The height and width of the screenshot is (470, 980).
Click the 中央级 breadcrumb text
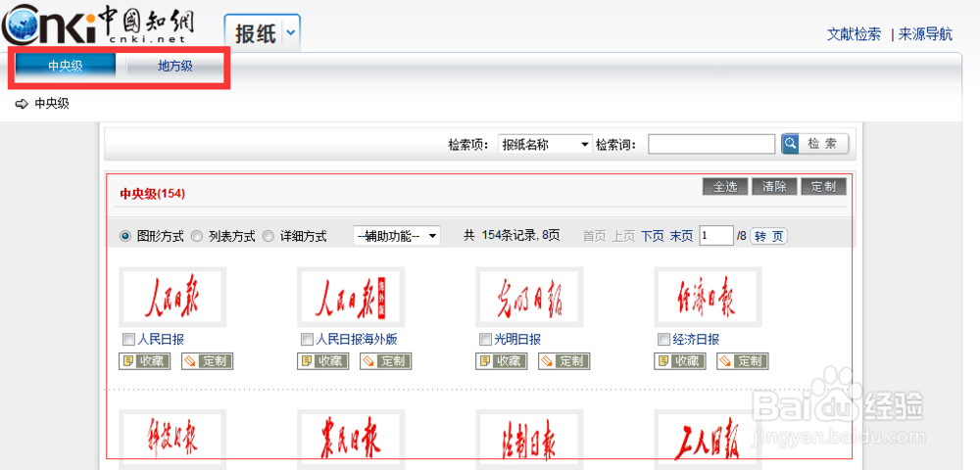tap(52, 104)
